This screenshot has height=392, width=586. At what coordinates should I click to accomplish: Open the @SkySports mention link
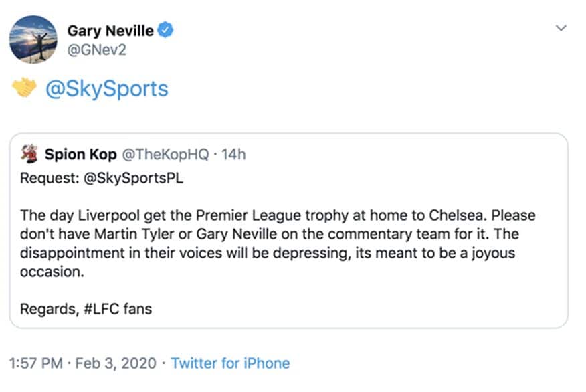coord(107,89)
